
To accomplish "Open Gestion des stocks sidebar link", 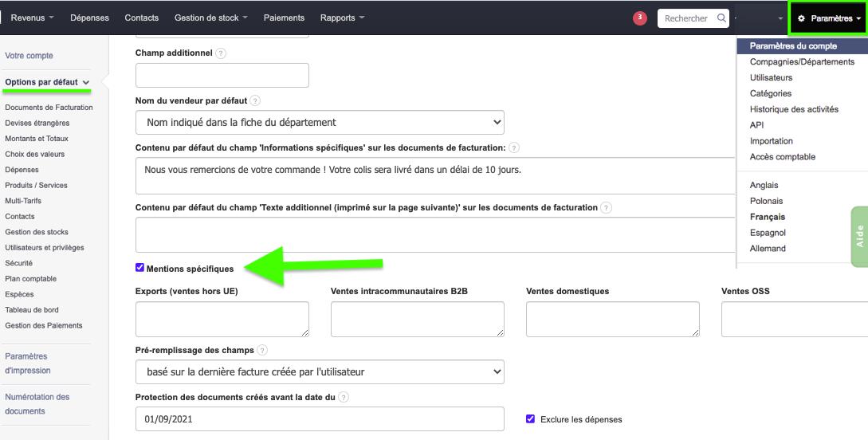I will pyautogui.click(x=37, y=232).
